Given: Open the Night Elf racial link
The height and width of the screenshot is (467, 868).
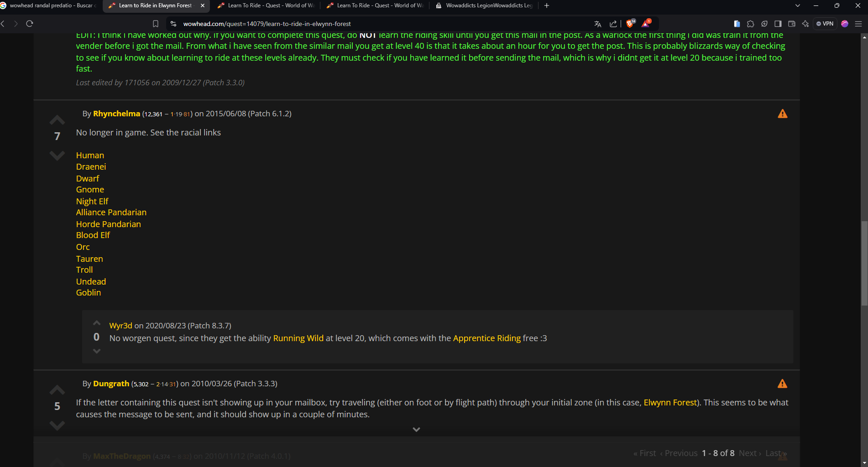Looking at the screenshot, I should 92,201.
